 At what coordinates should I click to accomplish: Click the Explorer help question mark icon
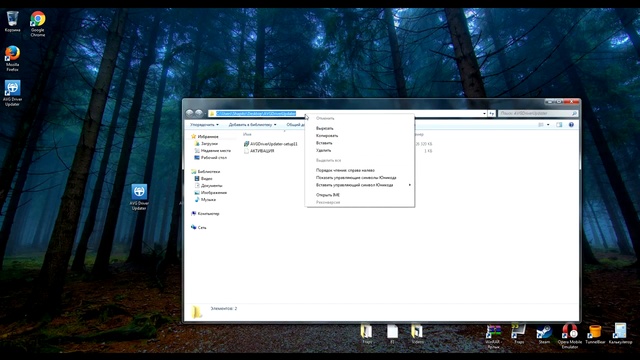click(571, 124)
